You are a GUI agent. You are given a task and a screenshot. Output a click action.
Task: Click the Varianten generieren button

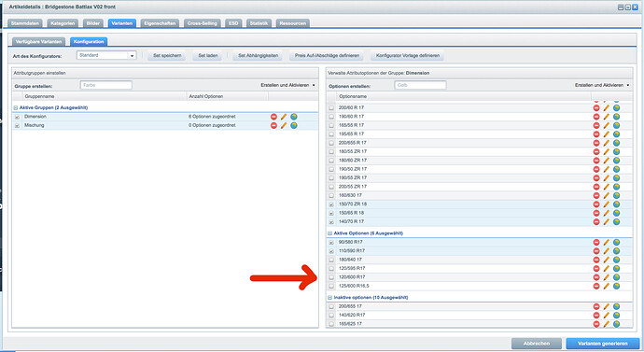[x=603, y=344]
